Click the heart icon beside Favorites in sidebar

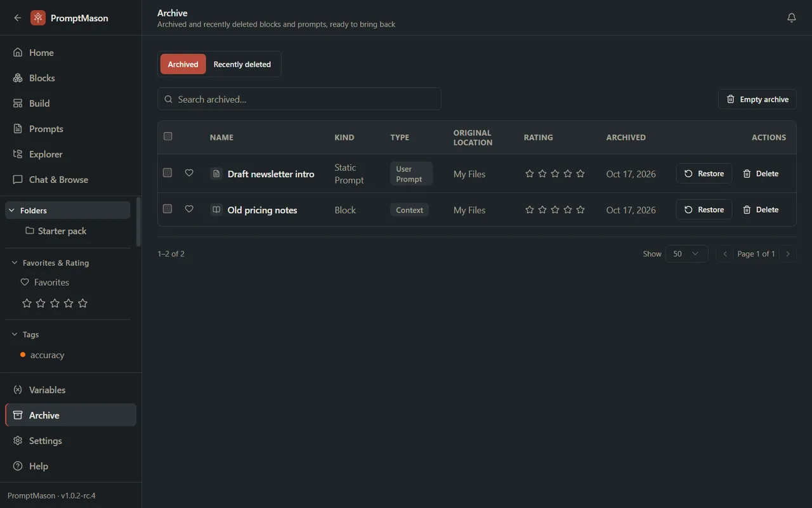pos(25,282)
